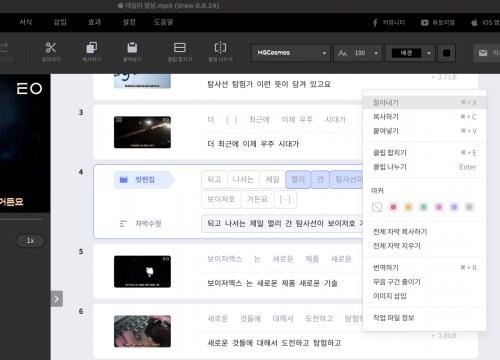Expand the side panel with chevron arrow
This screenshot has width=500, height=360.
click(x=57, y=299)
